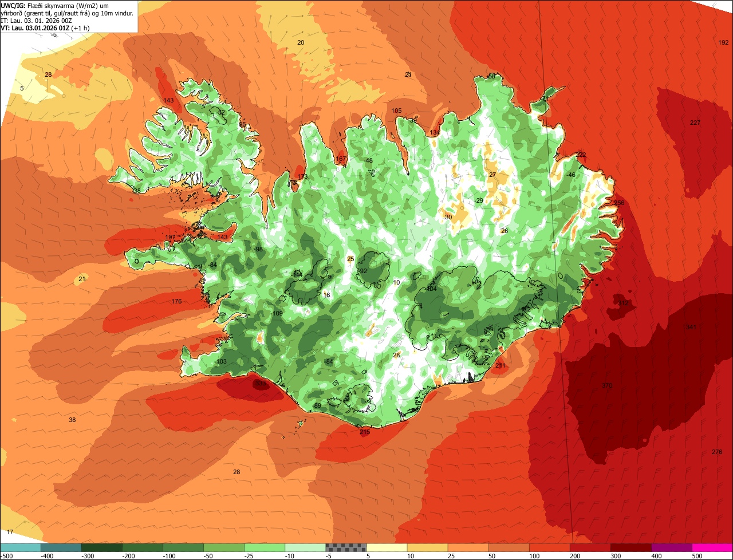Select the dark green -200 to -100 legend swatch
733x560 pixels.
143,547
